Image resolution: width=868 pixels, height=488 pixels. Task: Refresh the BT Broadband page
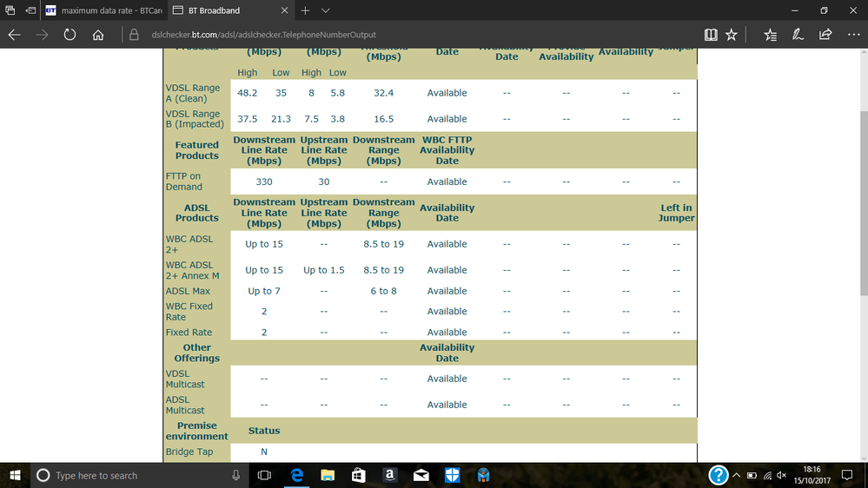coord(70,35)
